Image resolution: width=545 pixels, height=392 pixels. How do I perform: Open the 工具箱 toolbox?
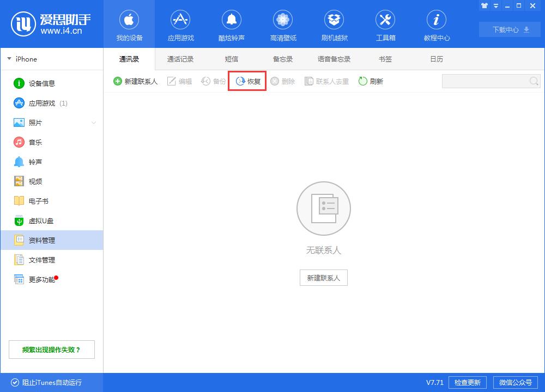tap(385, 24)
